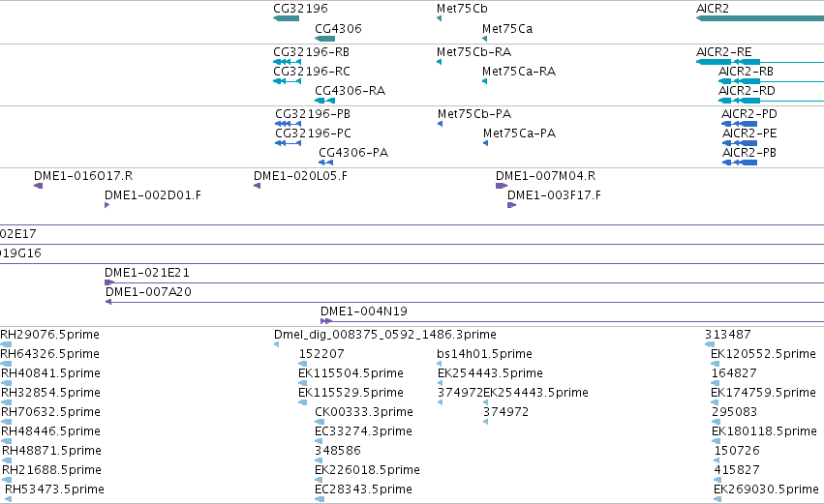Screen dimensions: 824x504
Task: Open transcript CG4306-RA label
Action: pyautogui.click(x=350, y=90)
